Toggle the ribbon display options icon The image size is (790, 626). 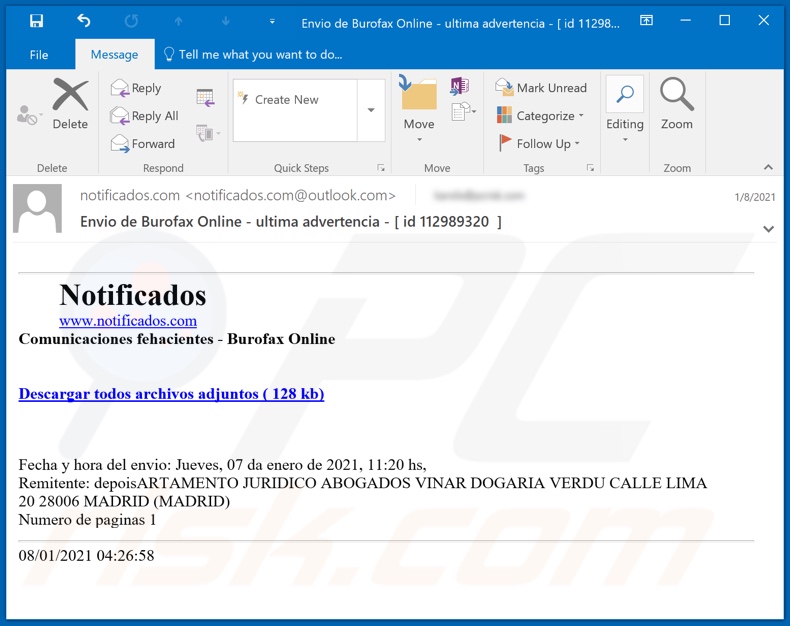pyautogui.click(x=646, y=21)
